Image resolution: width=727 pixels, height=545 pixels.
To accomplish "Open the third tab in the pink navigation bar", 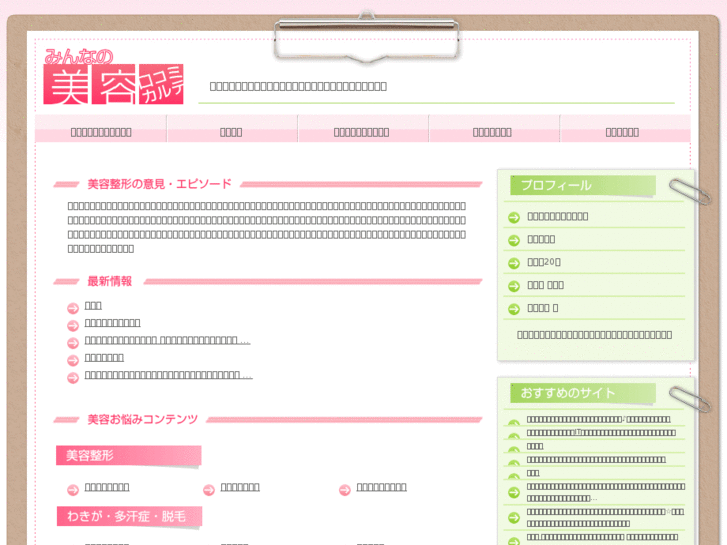I will tap(362, 129).
